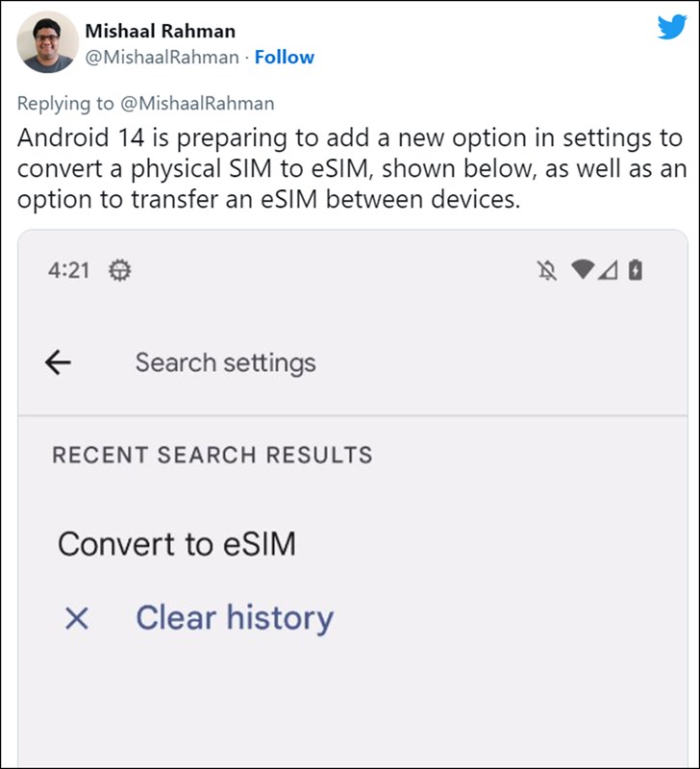Open Mishaal Rahman's profile picture

pos(47,42)
